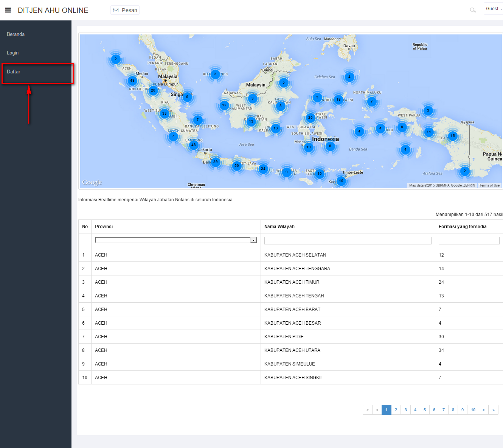
Task: Select the map cluster marker labeled 39
Action: (216, 162)
